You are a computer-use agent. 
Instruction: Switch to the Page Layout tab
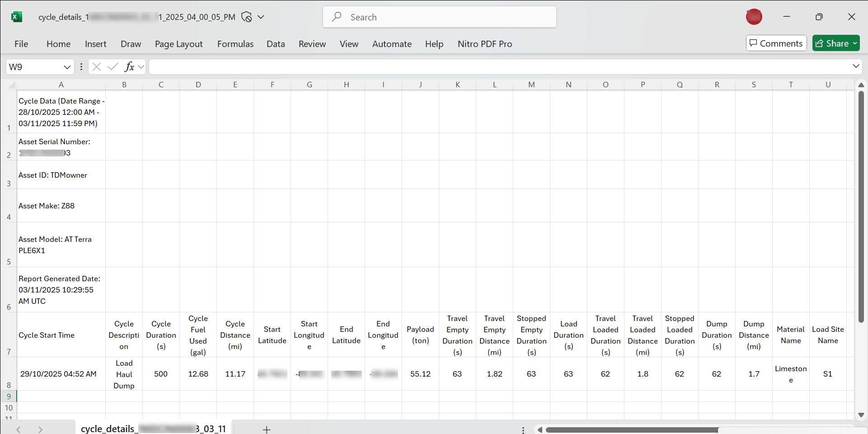(178, 44)
